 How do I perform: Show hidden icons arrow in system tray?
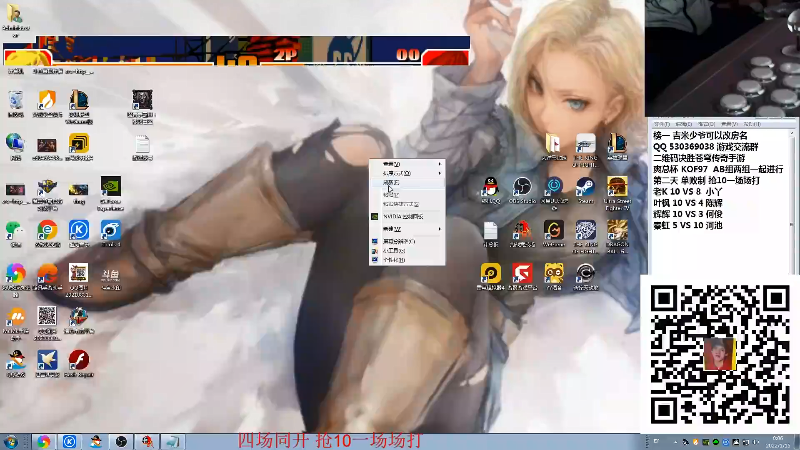pyautogui.click(x=676, y=442)
